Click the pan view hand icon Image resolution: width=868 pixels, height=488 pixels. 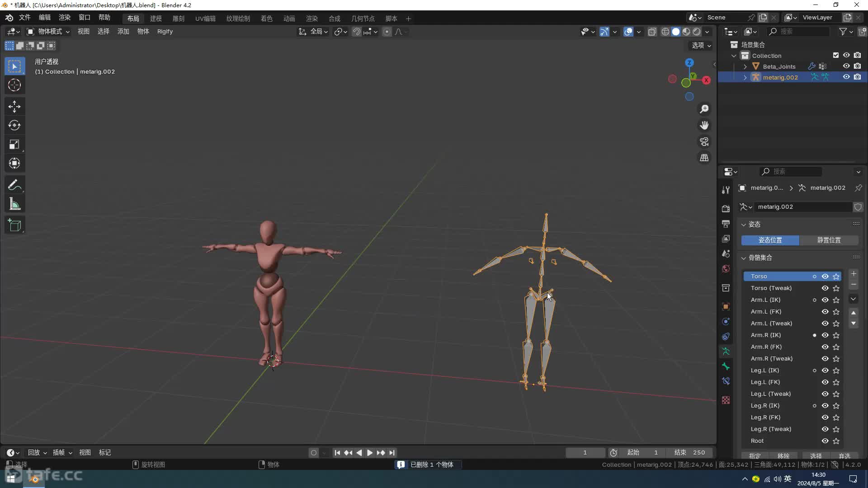(x=704, y=125)
